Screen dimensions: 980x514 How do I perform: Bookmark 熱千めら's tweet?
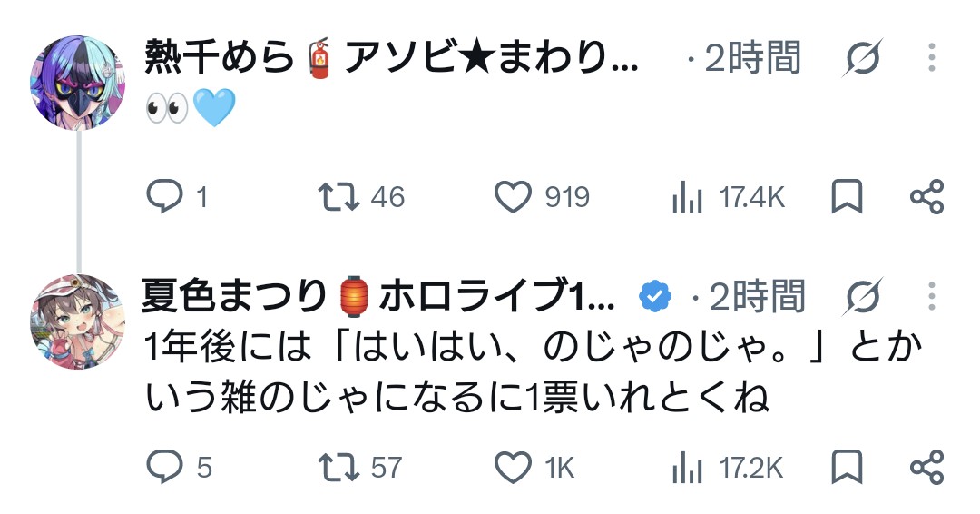click(847, 196)
